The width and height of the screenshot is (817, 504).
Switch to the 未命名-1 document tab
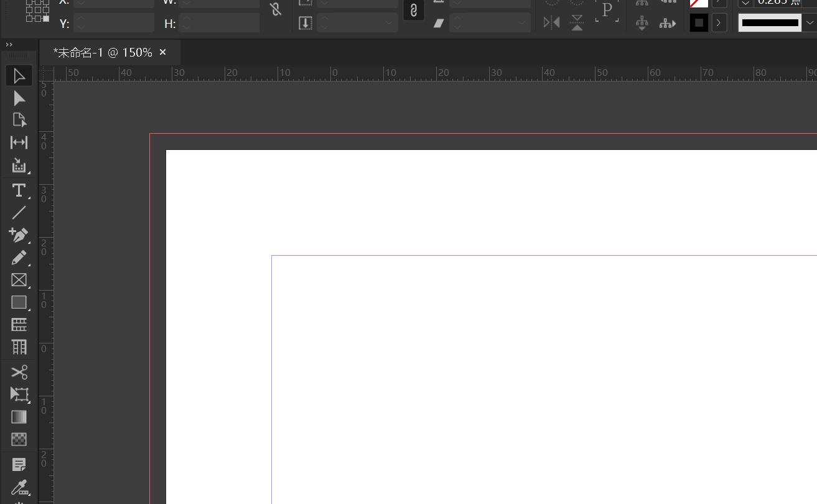(103, 53)
